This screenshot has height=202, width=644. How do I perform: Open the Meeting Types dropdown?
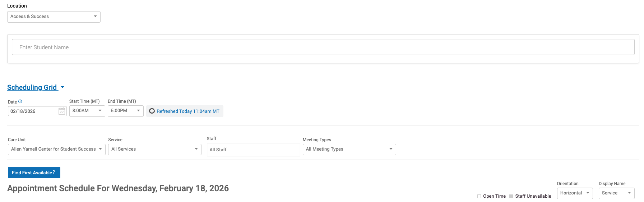pyautogui.click(x=349, y=150)
